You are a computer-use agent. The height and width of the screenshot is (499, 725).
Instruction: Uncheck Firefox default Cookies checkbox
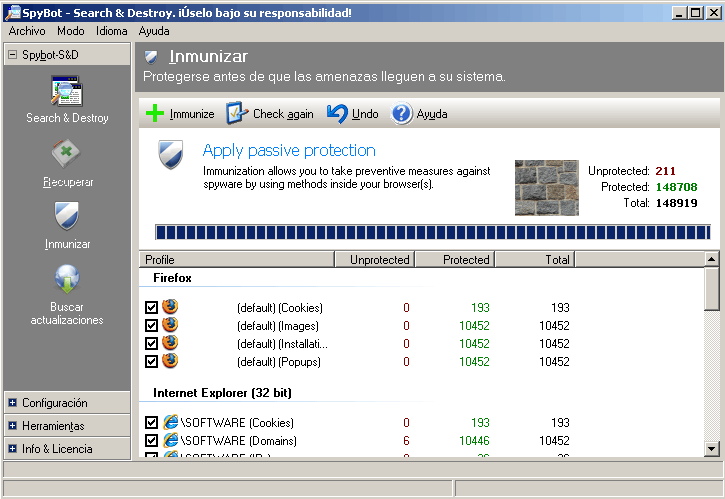tap(151, 308)
